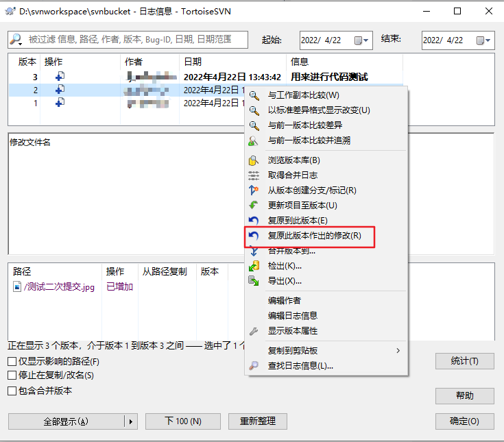
Task: Open the 结束 date calendar dropdown
Action: click(483, 40)
